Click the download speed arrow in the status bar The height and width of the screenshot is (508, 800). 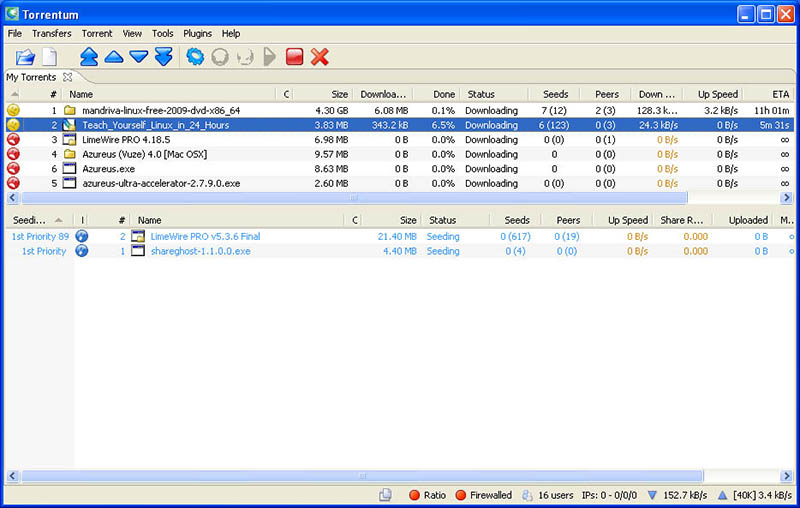click(652, 495)
